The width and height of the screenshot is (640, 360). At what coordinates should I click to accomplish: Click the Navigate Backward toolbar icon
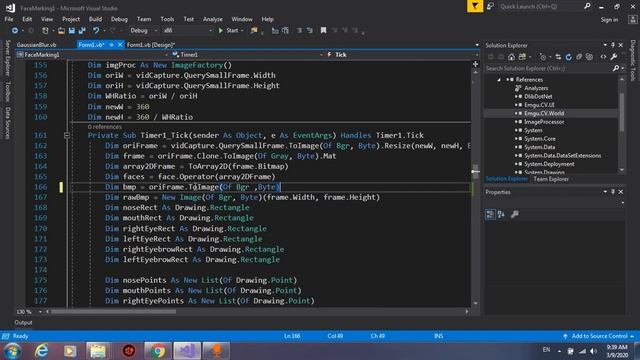pos(15,31)
